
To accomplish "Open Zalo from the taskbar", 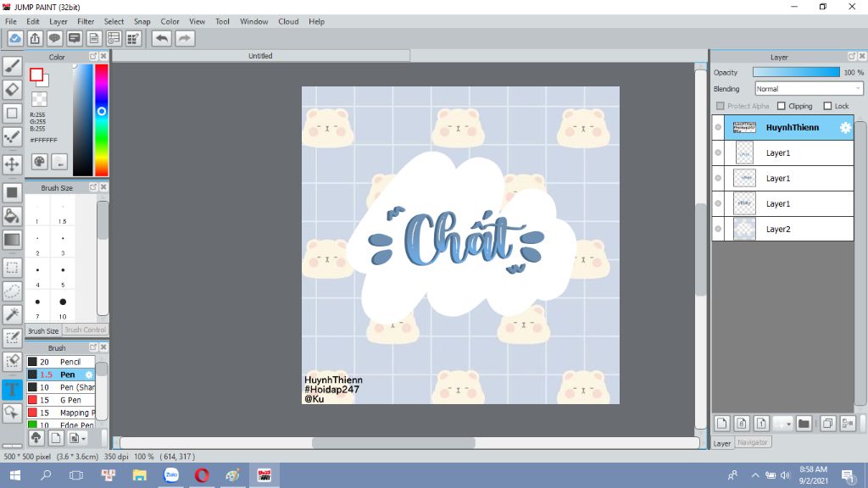I will pyautogui.click(x=171, y=475).
